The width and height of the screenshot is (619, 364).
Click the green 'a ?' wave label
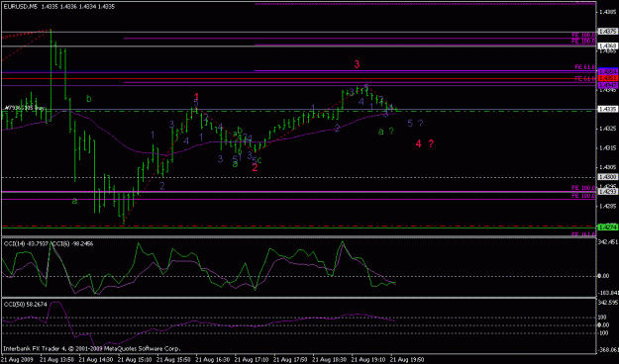pos(385,132)
